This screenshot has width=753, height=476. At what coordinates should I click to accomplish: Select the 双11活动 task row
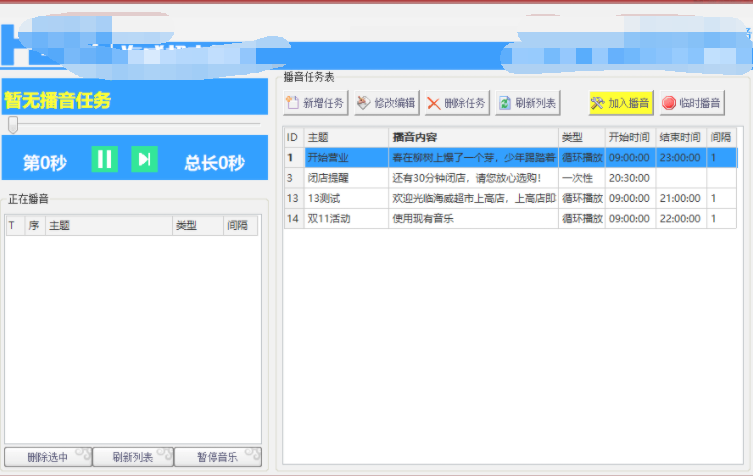tap(346, 218)
